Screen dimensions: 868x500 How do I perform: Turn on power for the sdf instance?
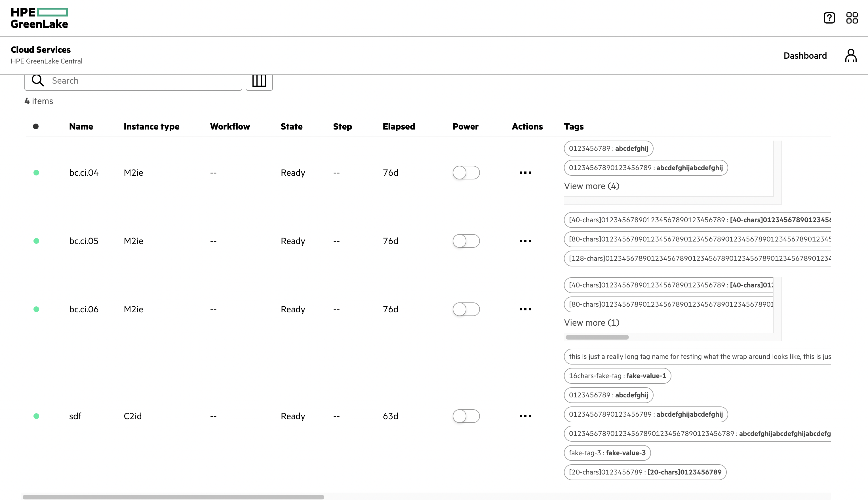pos(466,416)
